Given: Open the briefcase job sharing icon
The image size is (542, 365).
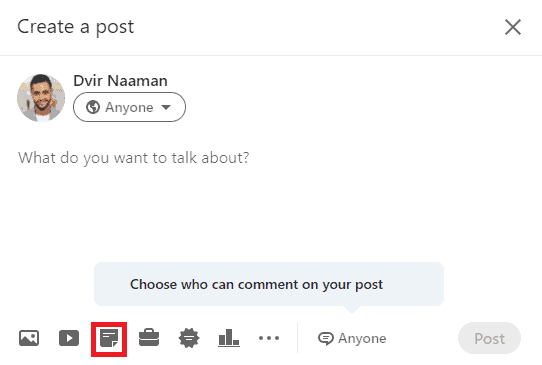Looking at the screenshot, I should (x=149, y=338).
